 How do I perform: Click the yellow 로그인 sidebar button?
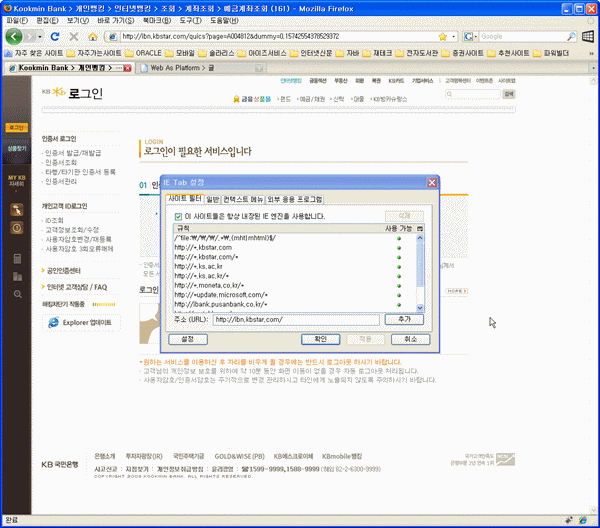pos(16,127)
